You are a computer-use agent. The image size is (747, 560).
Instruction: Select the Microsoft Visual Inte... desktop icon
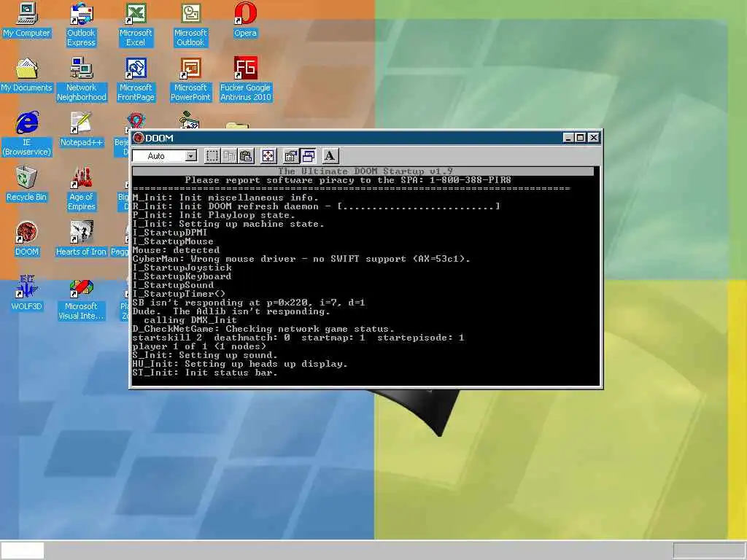(81, 298)
